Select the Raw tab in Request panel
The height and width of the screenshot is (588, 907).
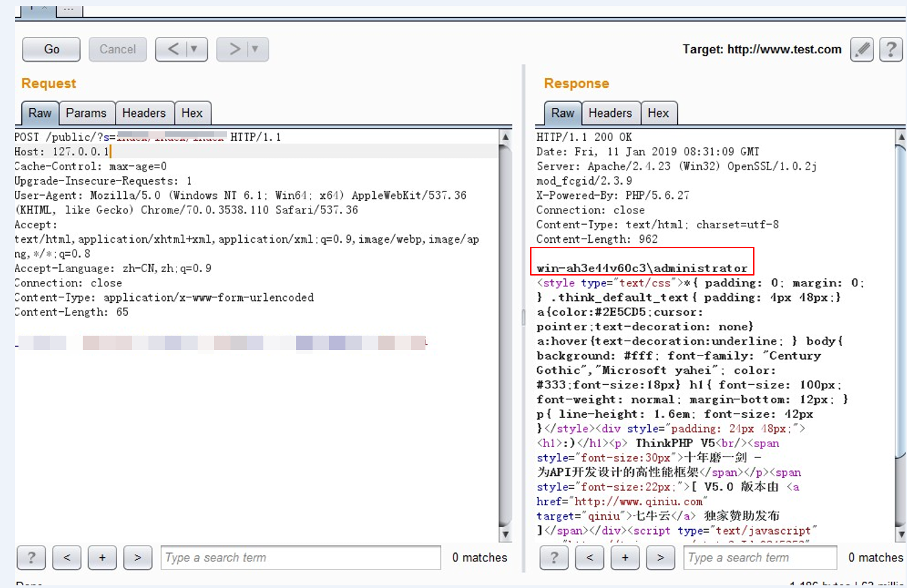point(40,113)
